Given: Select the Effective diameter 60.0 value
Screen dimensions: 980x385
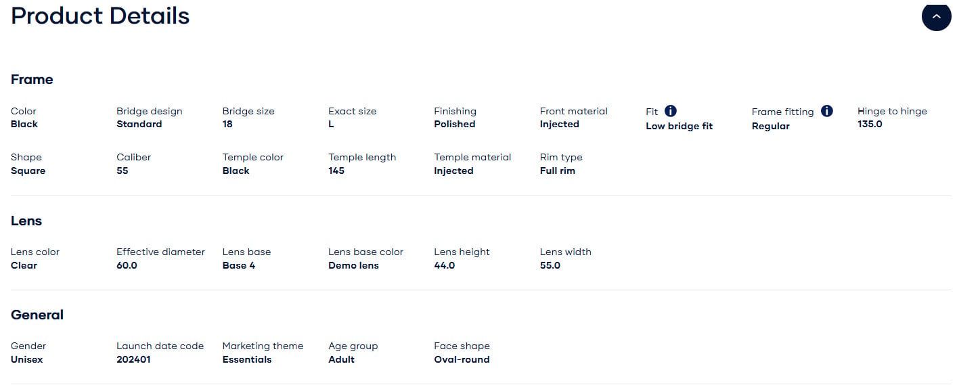Looking at the screenshot, I should coord(127,265).
